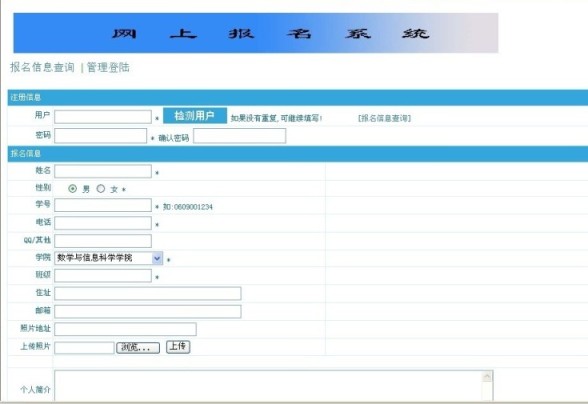
Task: Click the 上传 upload button
Action: click(x=178, y=347)
